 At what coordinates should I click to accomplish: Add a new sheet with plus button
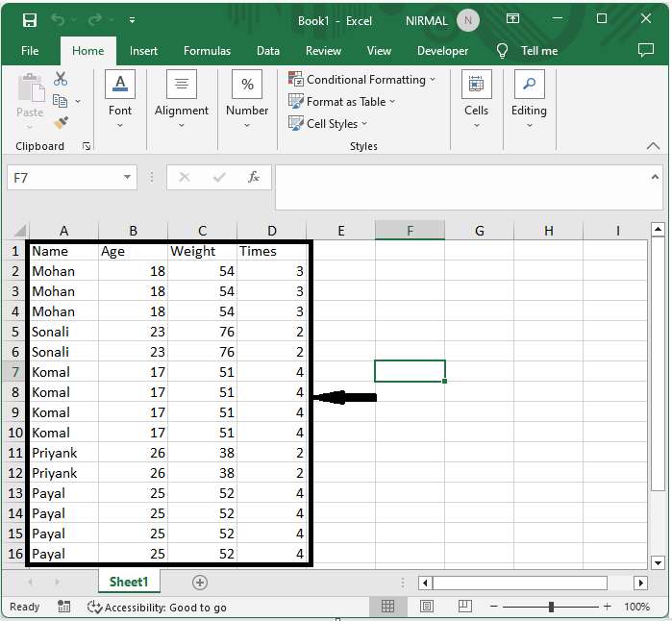pos(200,583)
